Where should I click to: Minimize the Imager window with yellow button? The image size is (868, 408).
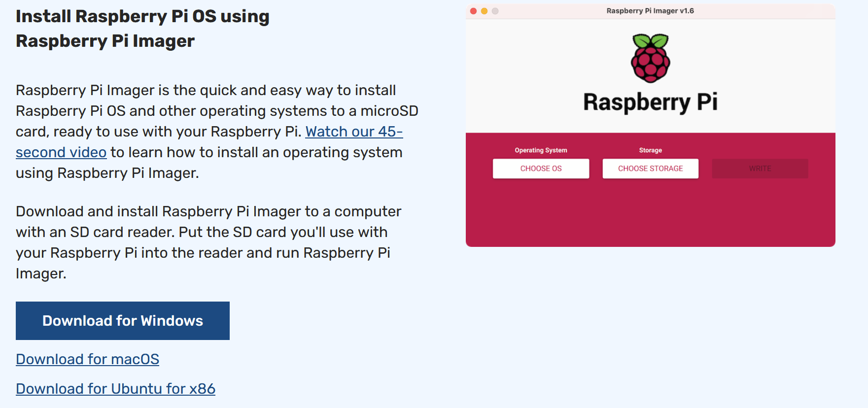tap(484, 11)
